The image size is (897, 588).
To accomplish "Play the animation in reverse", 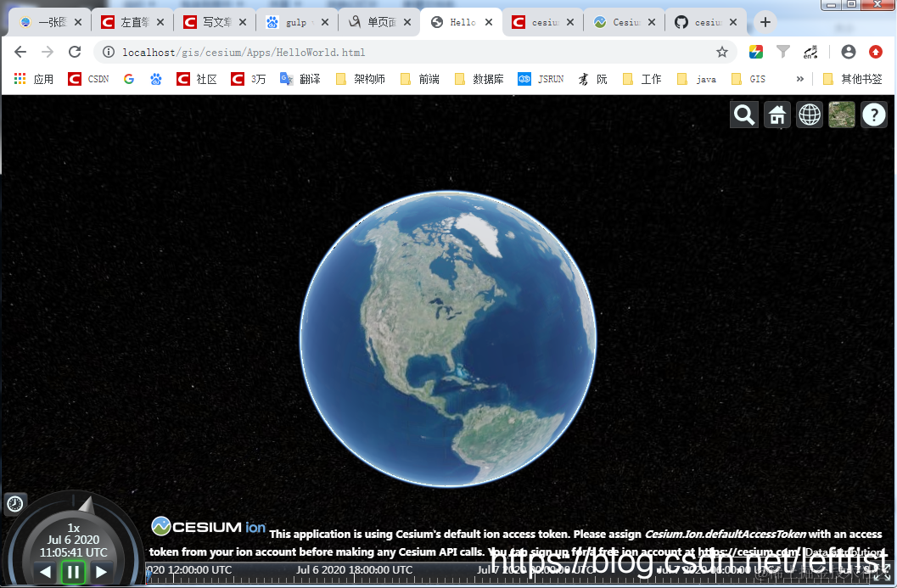I will coord(45,572).
